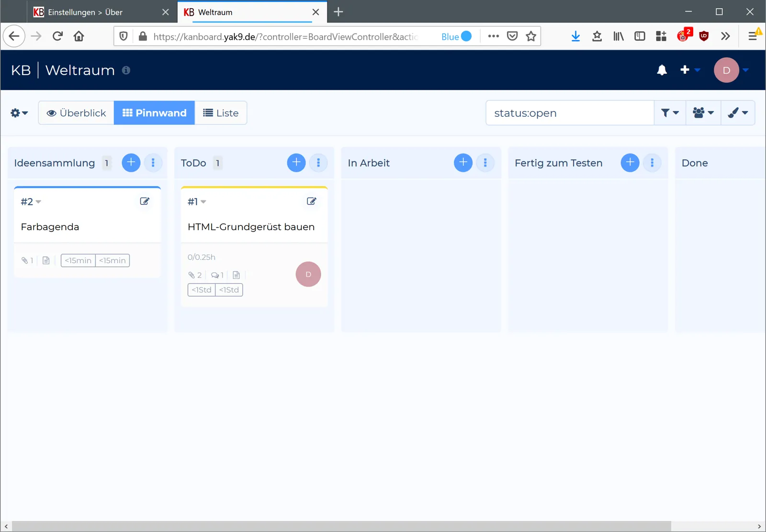Switch to the Überblick view
766x532 pixels.
[x=76, y=113]
